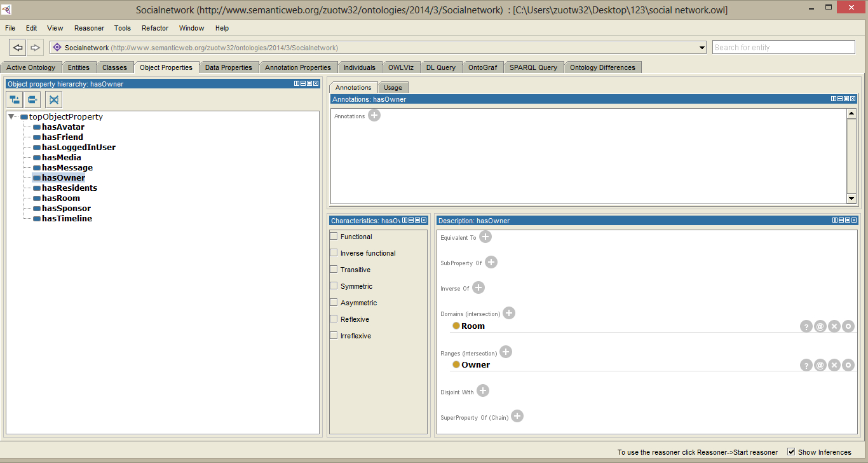Open the ontology selector dropdown arrow

pyautogui.click(x=702, y=48)
